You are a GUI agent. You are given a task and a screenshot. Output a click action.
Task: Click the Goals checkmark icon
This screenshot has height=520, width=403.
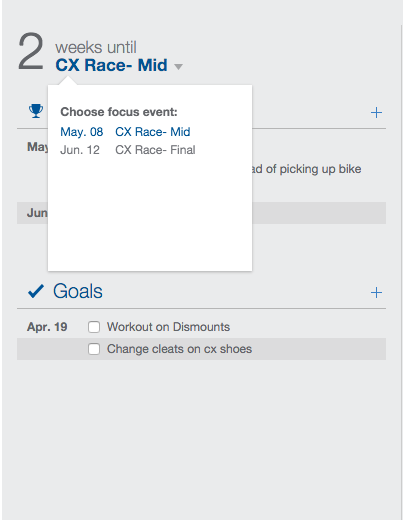[36, 291]
